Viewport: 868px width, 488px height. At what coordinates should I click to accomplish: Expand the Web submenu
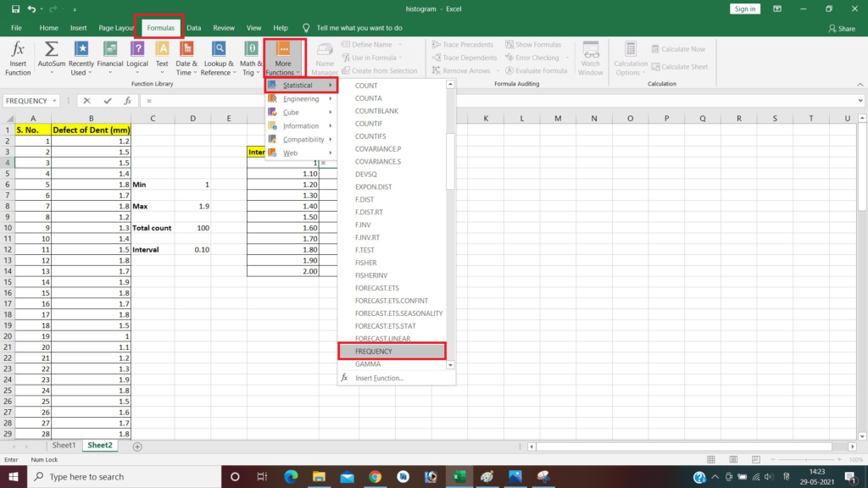pyautogui.click(x=301, y=152)
